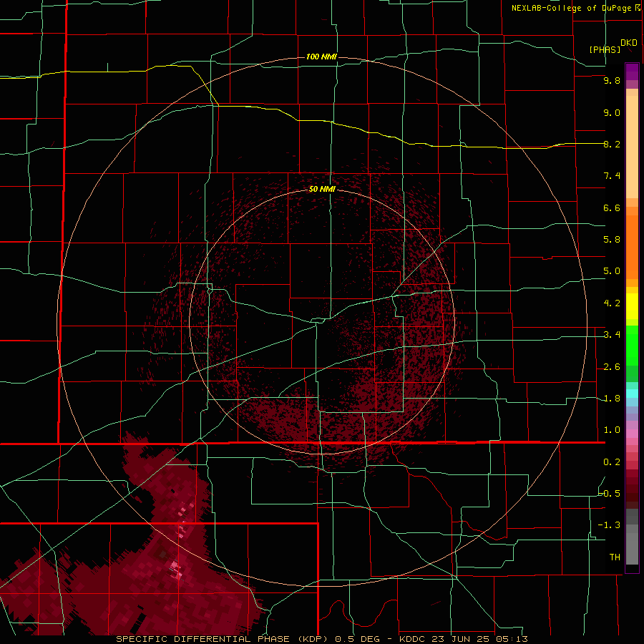Pick the purple color band atop legend

click(632, 72)
